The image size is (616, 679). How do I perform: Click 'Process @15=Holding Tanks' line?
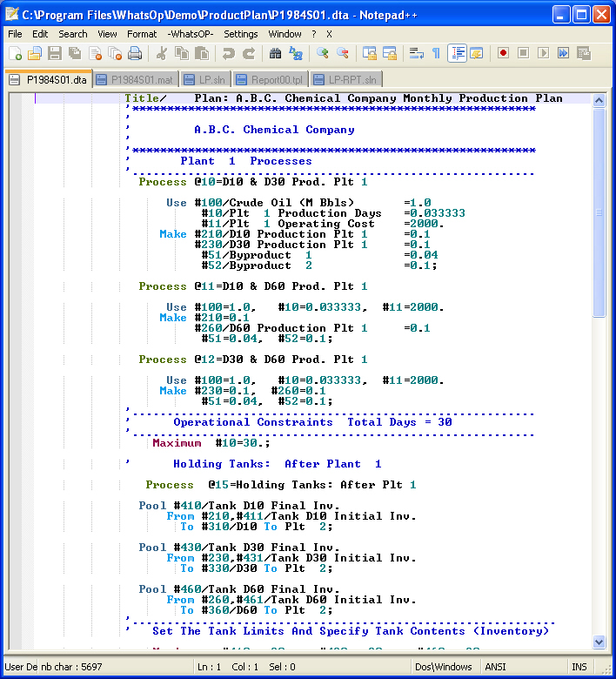281,485
